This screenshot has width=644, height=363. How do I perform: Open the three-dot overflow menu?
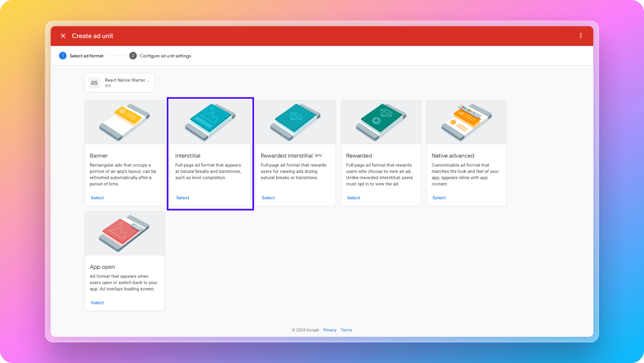pos(581,36)
